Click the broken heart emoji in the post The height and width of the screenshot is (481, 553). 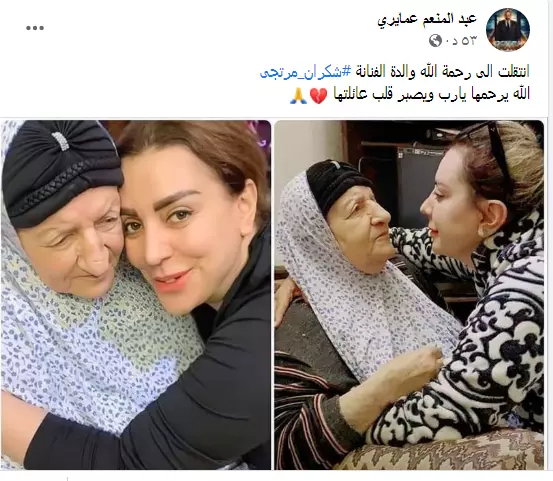click(318, 96)
